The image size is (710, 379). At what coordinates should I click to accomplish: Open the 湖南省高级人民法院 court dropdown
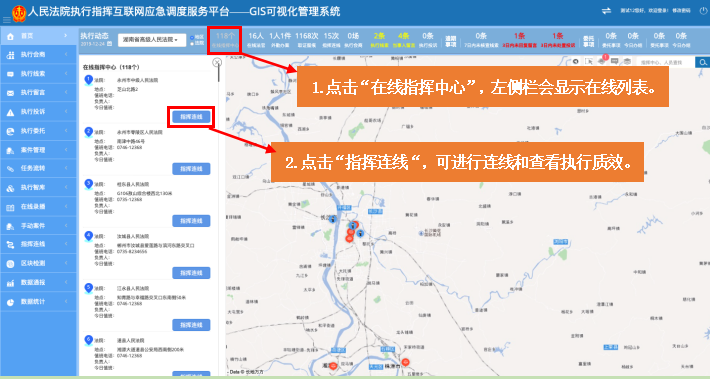point(152,40)
